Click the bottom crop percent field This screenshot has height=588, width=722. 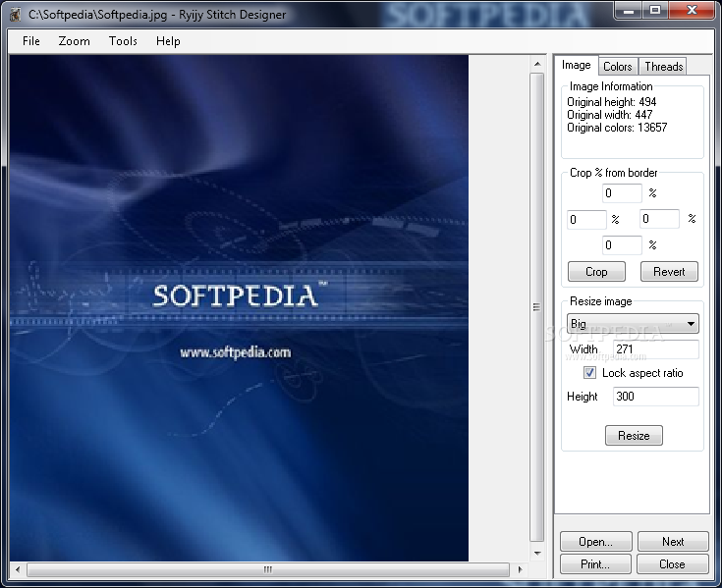[x=622, y=245]
